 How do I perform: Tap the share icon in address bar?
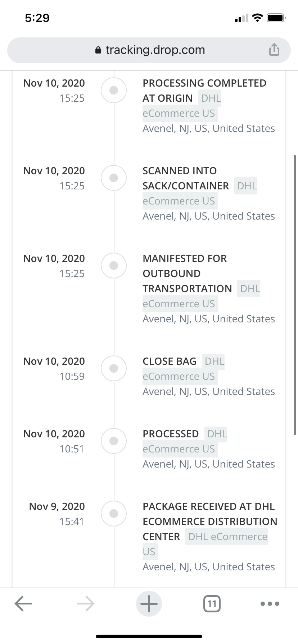click(274, 50)
